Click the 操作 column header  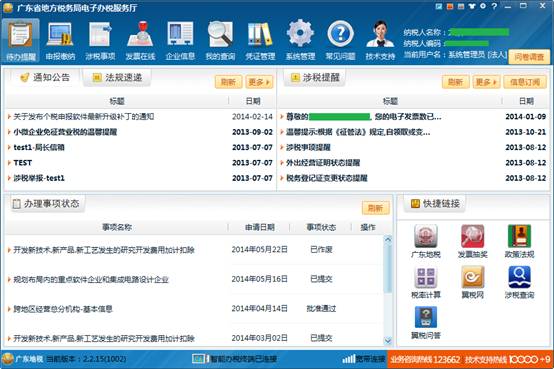[368, 227]
